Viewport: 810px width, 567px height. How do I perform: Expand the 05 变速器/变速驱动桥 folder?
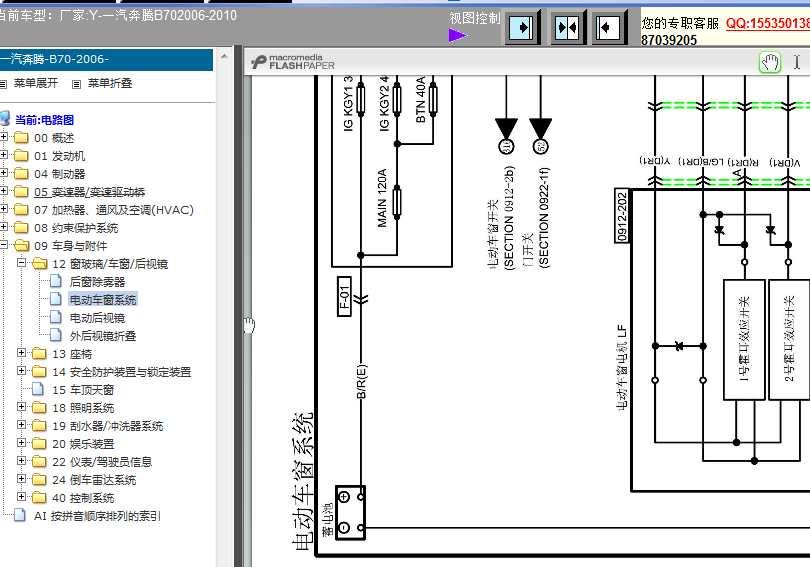4,191
